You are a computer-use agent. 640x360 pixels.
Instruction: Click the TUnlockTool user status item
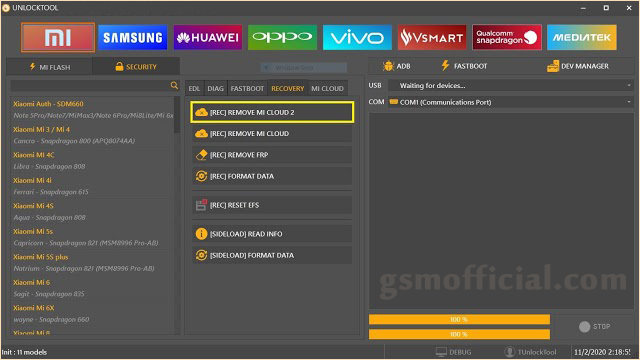click(530, 352)
